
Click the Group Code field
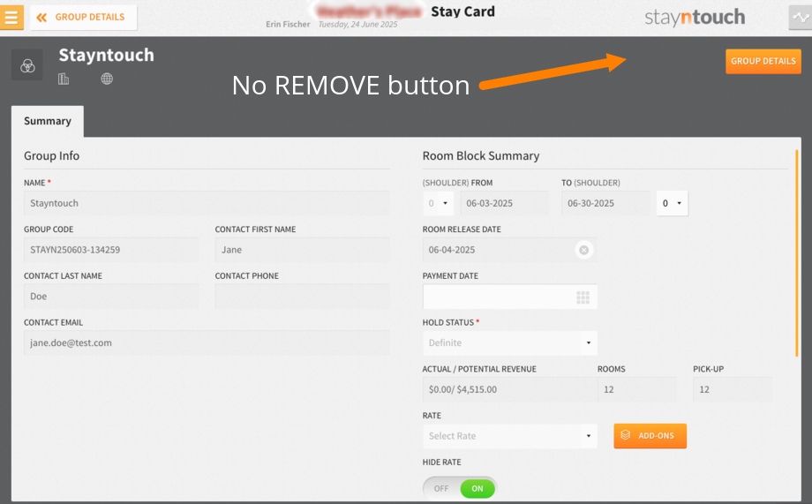point(111,250)
